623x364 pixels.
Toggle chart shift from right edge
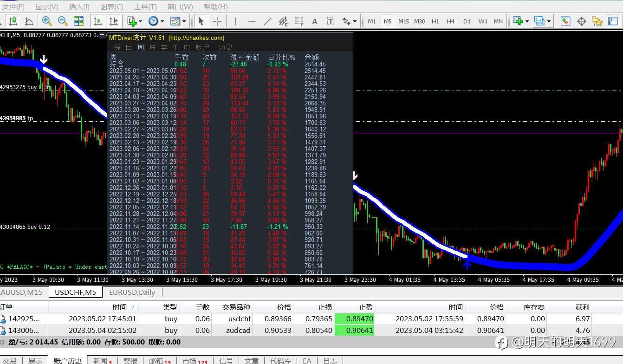click(x=113, y=21)
